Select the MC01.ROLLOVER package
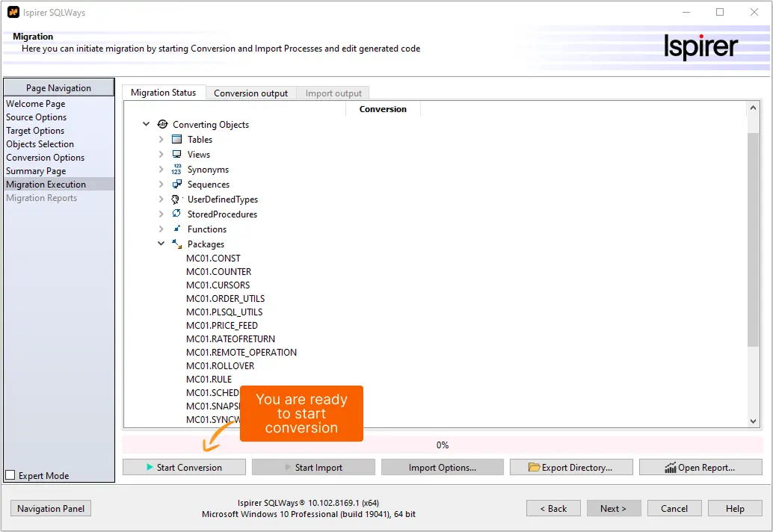The width and height of the screenshot is (773, 532). pyautogui.click(x=221, y=366)
